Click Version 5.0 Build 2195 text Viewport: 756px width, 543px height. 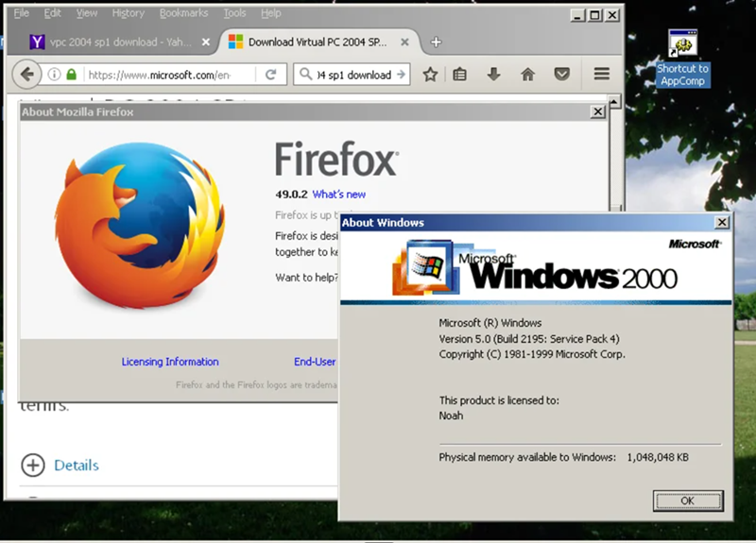coord(529,339)
